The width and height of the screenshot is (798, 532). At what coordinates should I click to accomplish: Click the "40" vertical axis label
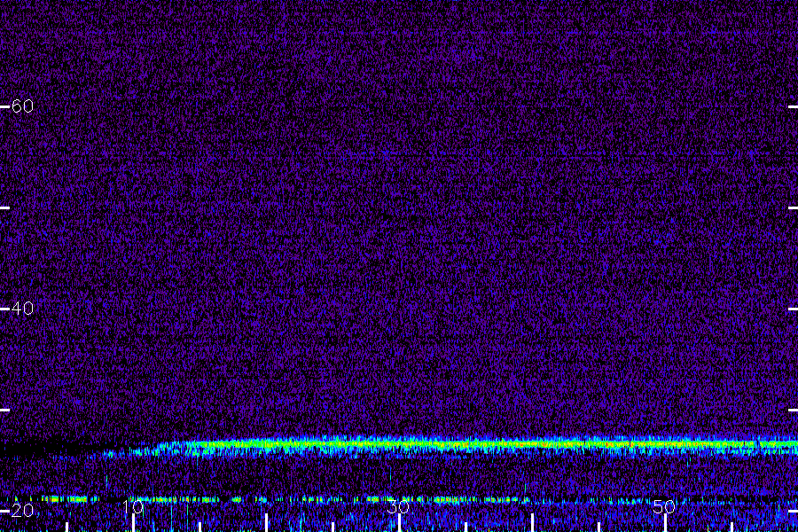click(22, 308)
